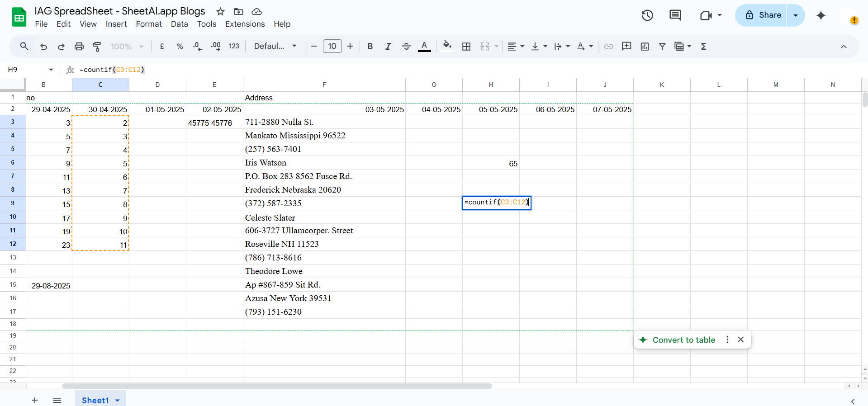Toggle italic formatting
868x406 pixels.
click(388, 46)
